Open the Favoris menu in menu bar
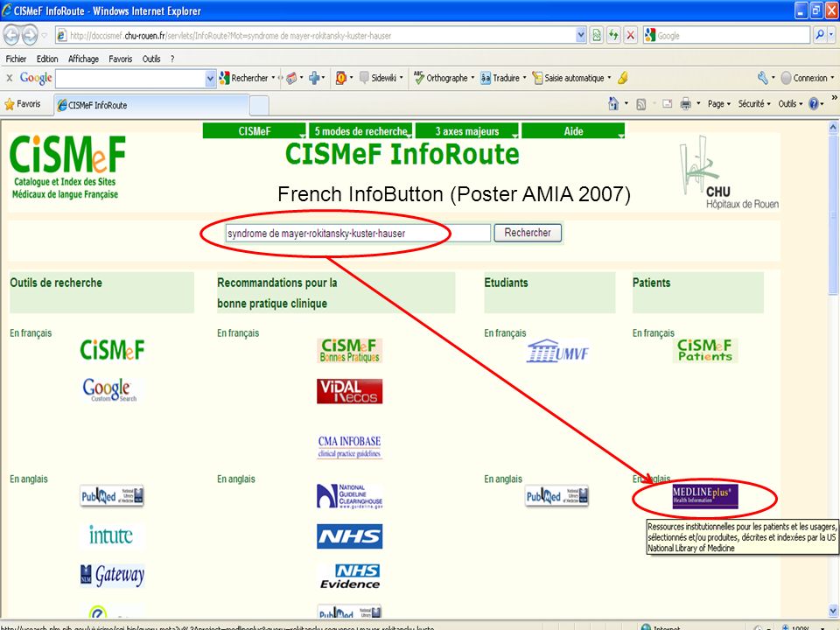840x630 pixels. pos(120,59)
